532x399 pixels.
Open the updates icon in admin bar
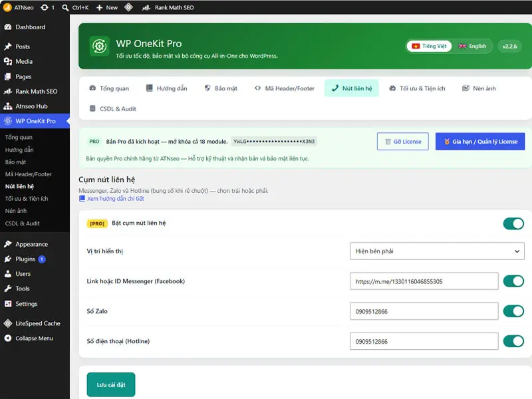pyautogui.click(x=45, y=7)
